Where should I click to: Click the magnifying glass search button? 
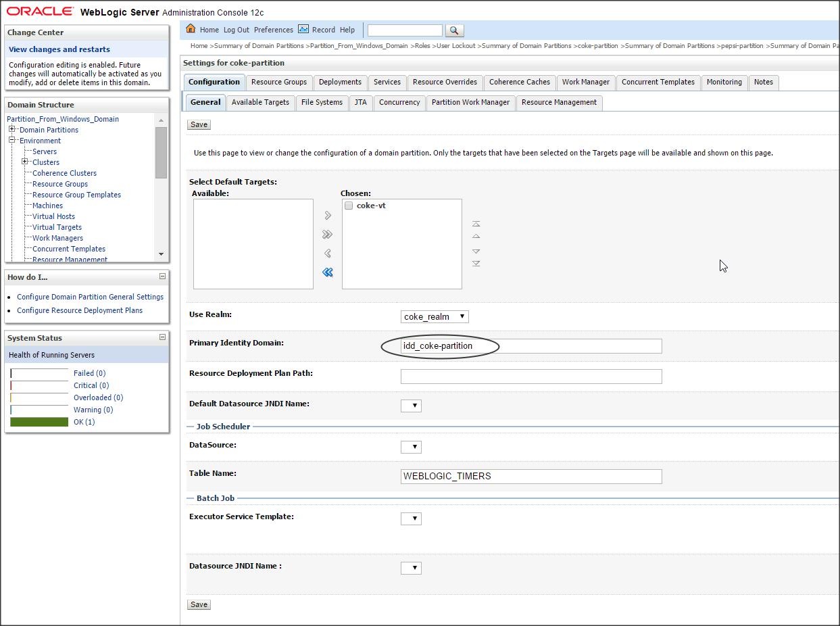454,30
